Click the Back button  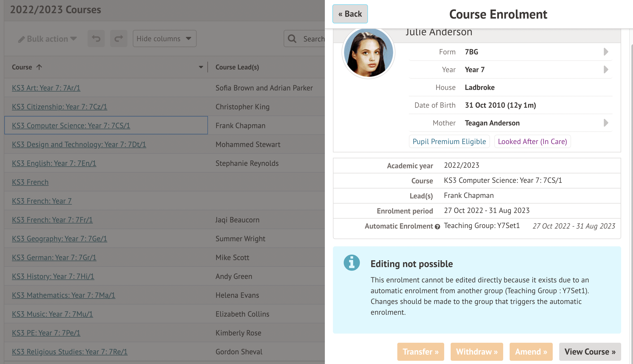point(350,14)
